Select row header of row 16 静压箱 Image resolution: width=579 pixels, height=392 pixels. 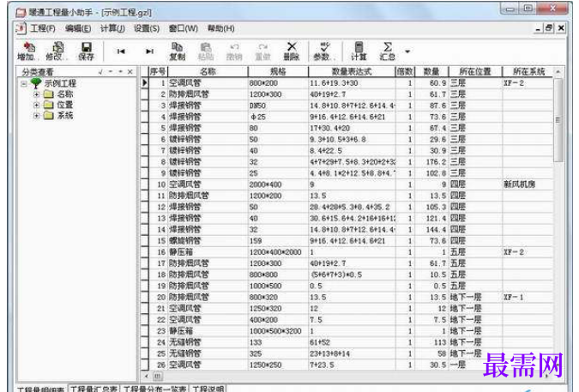tap(144, 251)
